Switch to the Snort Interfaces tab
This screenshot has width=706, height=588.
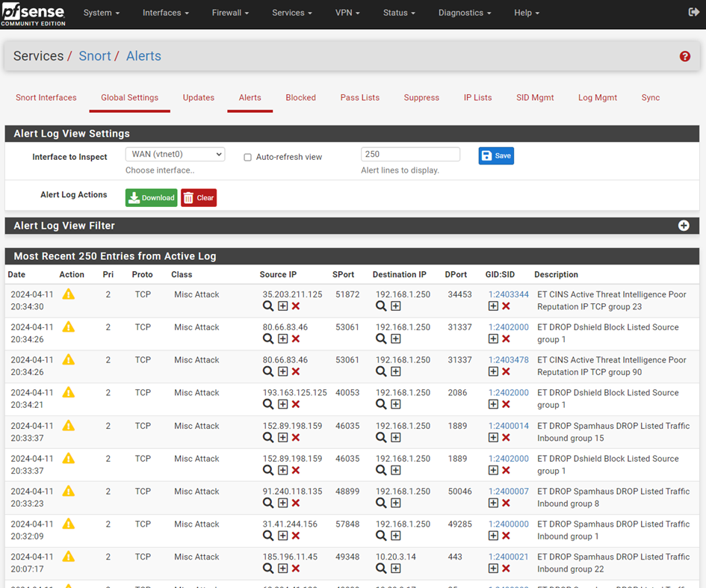[x=46, y=98]
